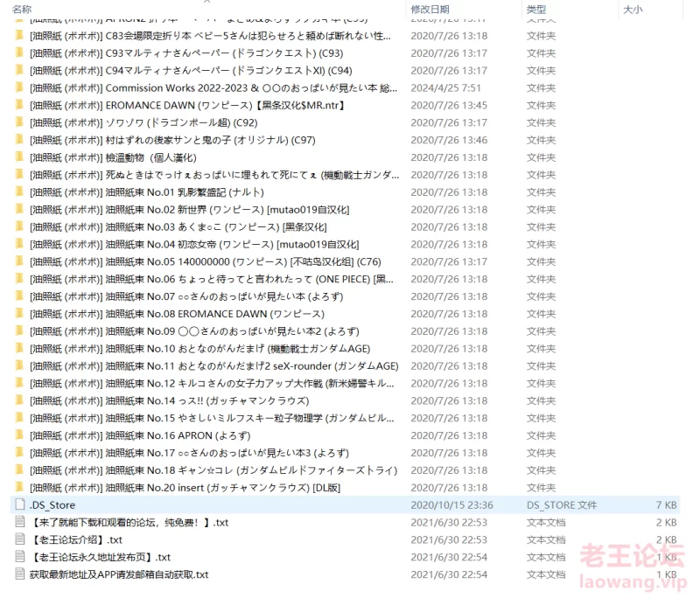
Task: Click text file icon of 【老王论坛介绍】.txt
Action: pyautogui.click(x=19, y=539)
